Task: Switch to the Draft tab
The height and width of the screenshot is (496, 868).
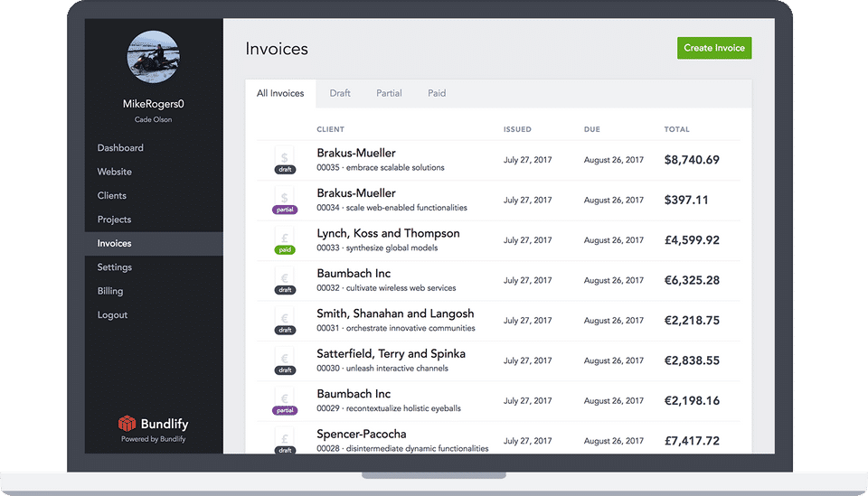Action: pos(340,93)
